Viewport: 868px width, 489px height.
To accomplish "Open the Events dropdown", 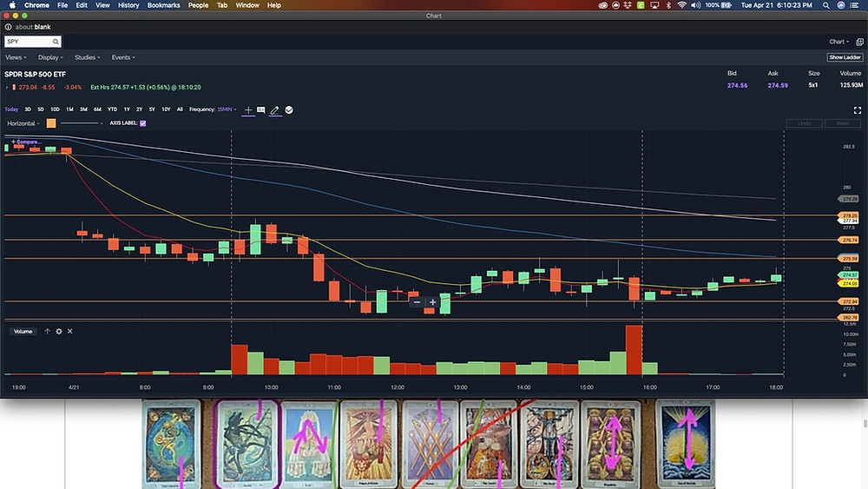I will pyautogui.click(x=123, y=57).
